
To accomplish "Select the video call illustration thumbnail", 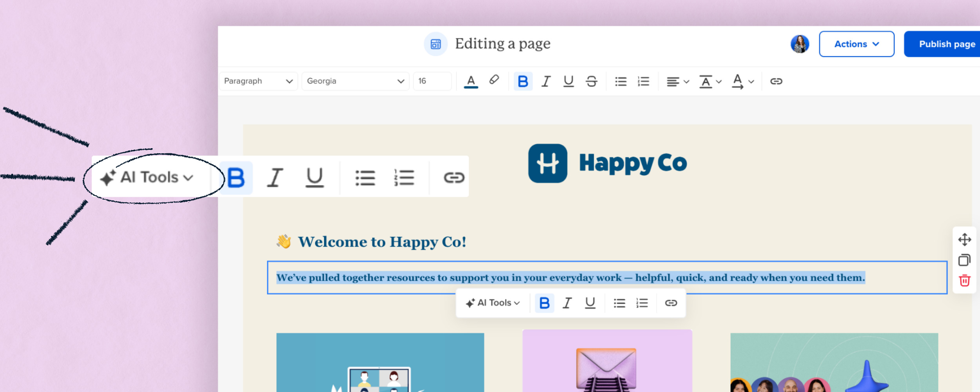I will pos(380,362).
